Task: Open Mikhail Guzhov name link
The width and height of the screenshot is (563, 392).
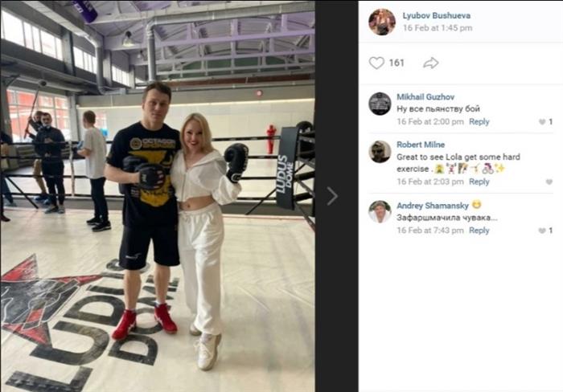Action: (425, 97)
